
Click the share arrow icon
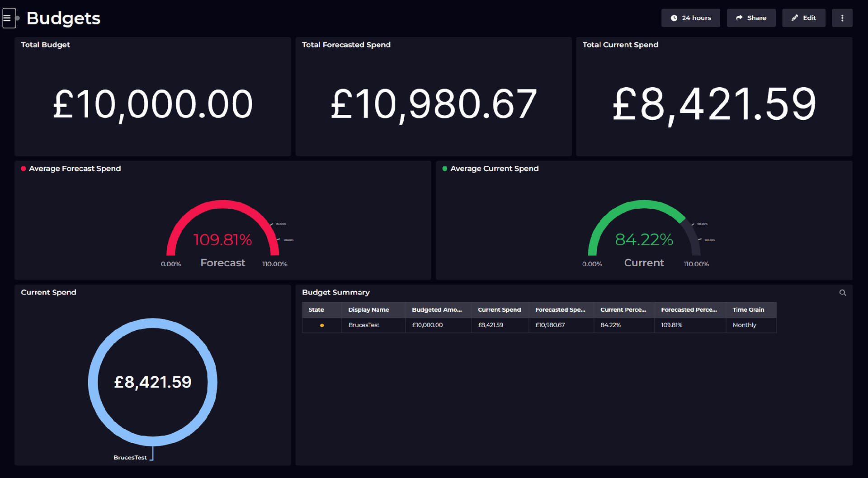pyautogui.click(x=740, y=18)
